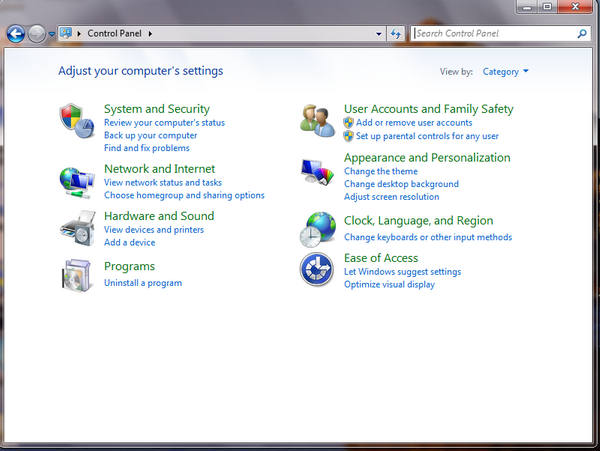Click the Control Panel icon in address bar

66,33
